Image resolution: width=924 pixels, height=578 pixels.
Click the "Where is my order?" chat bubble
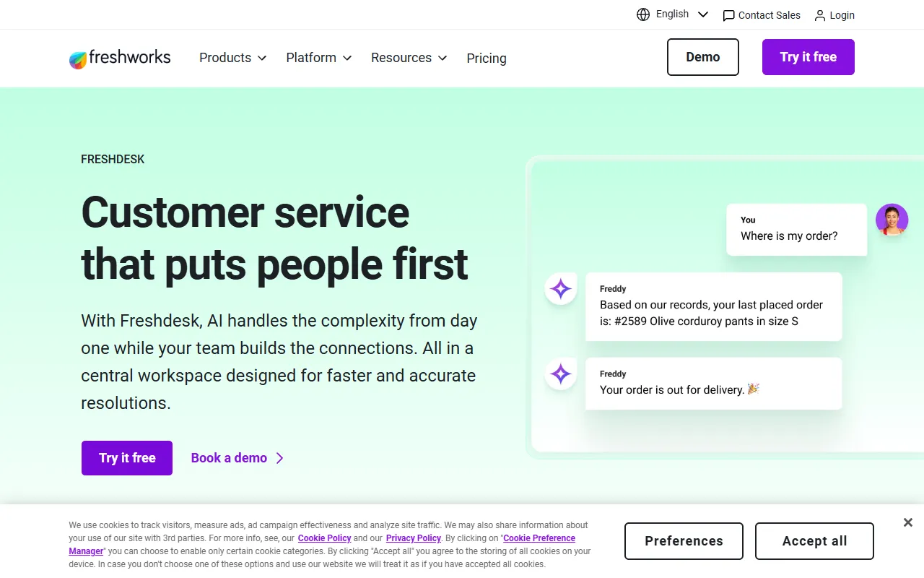[x=796, y=229]
